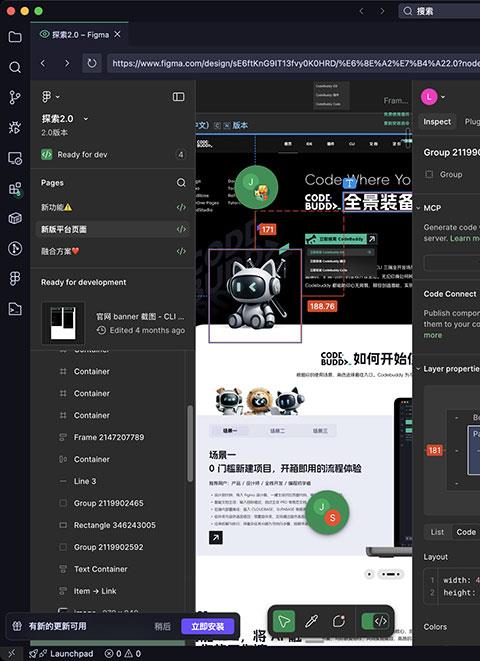
Task: Select Text Container layer
Action: tap(100, 569)
